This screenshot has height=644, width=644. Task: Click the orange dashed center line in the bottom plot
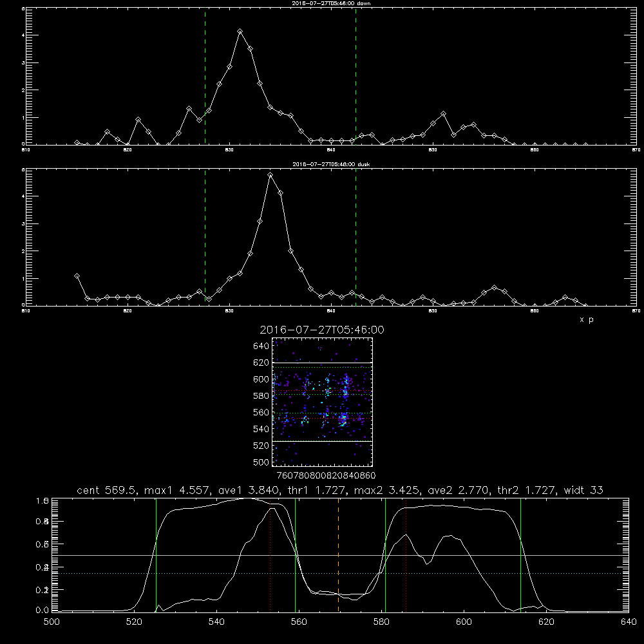pos(339,554)
